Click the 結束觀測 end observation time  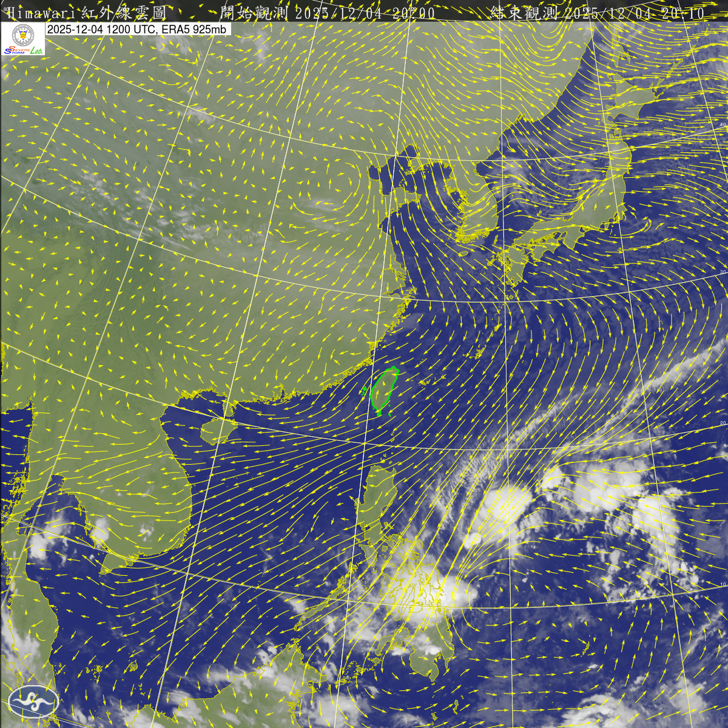[x=598, y=13]
